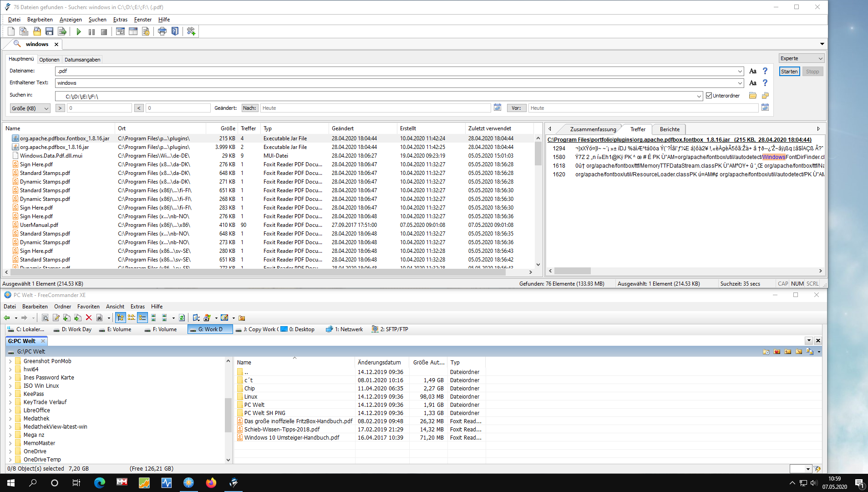Expand the KeePass tree folder
The image size is (868, 492).
10,394
